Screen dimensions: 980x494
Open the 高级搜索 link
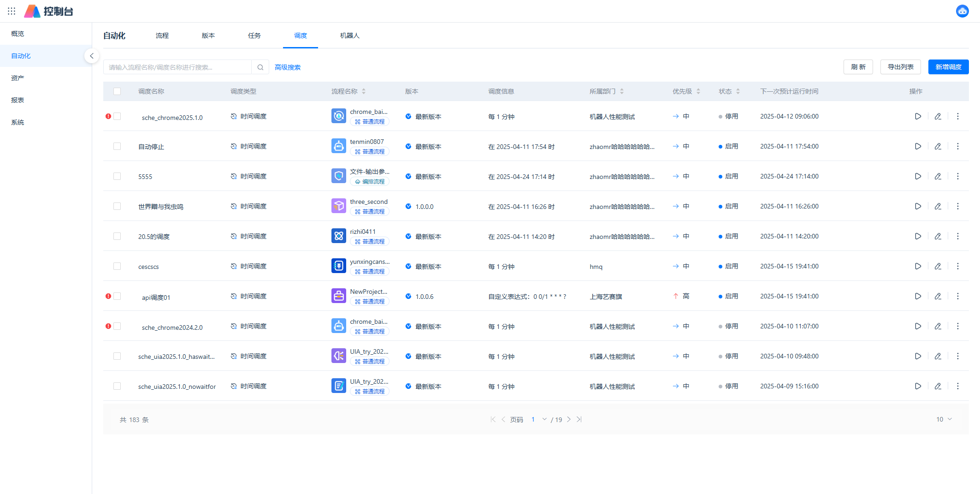(287, 67)
